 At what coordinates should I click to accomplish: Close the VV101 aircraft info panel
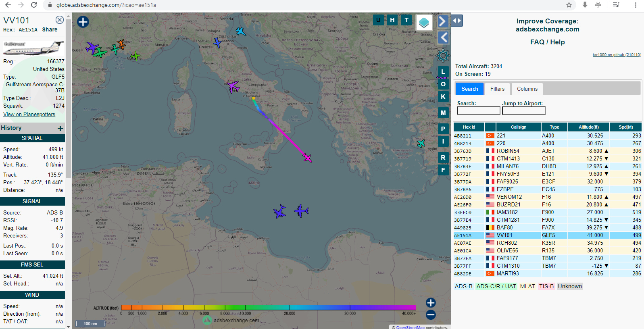click(59, 20)
